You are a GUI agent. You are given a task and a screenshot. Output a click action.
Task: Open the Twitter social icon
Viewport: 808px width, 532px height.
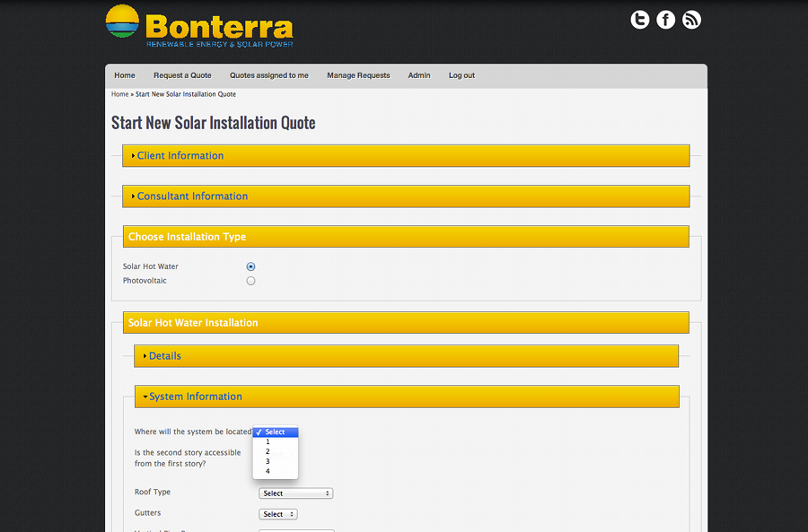click(x=639, y=20)
